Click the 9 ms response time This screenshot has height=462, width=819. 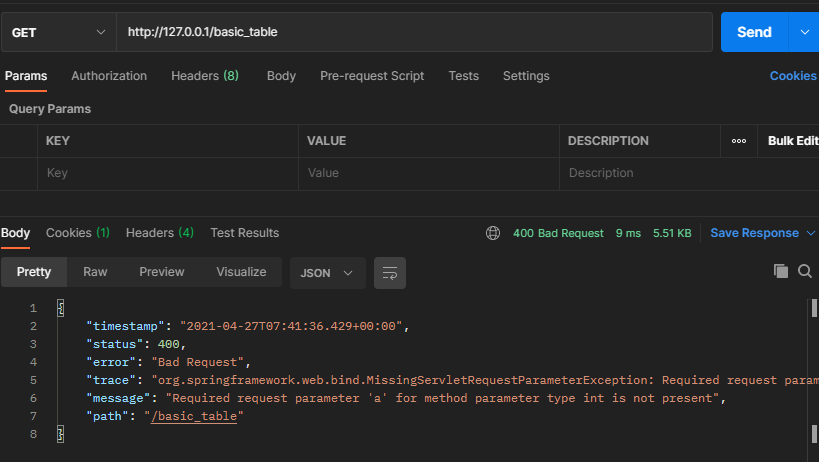[628, 233]
